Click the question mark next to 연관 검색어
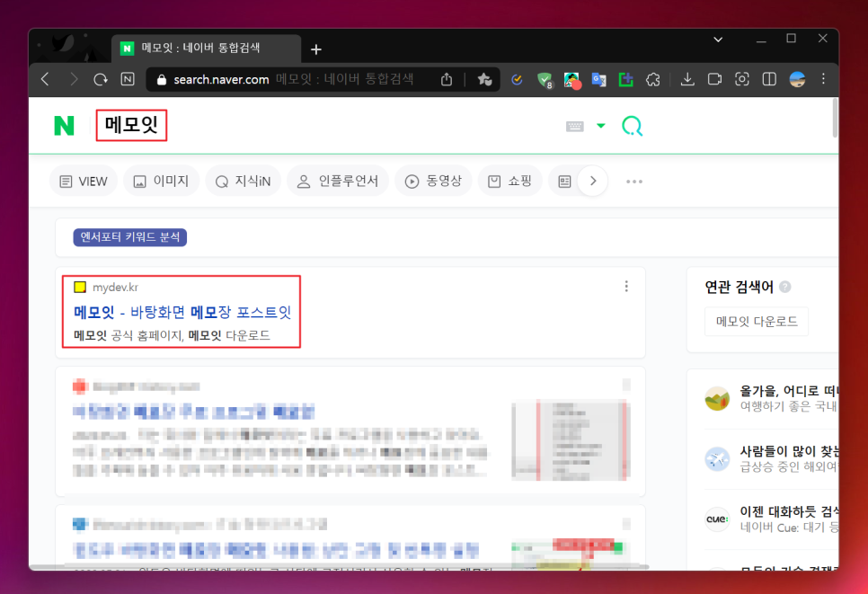 pyautogui.click(x=785, y=287)
